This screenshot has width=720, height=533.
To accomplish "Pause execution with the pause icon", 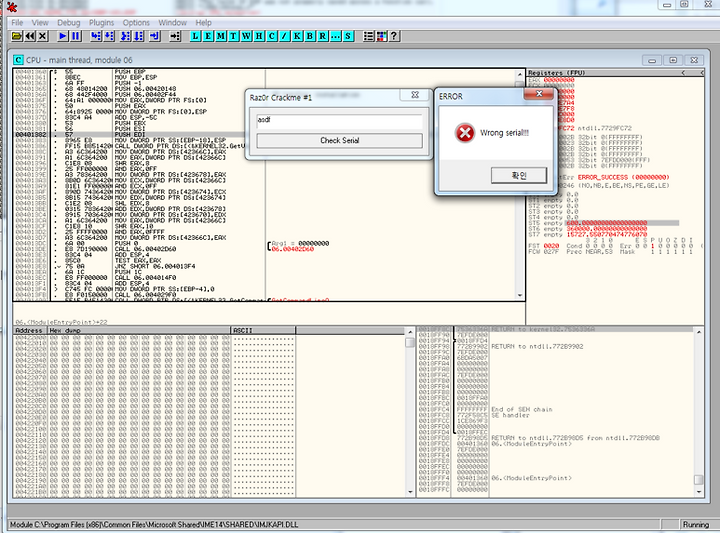I will tap(76, 36).
